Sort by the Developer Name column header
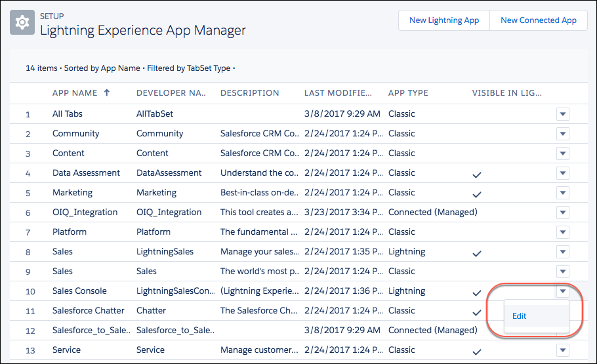 (171, 93)
